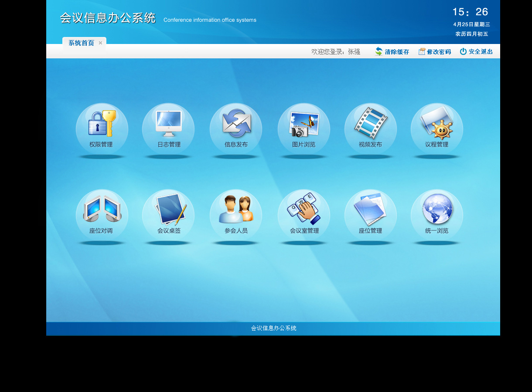This screenshot has width=532, height=392.
Task: Open 会议桌签 notepad pencil icon
Action: 171,209
